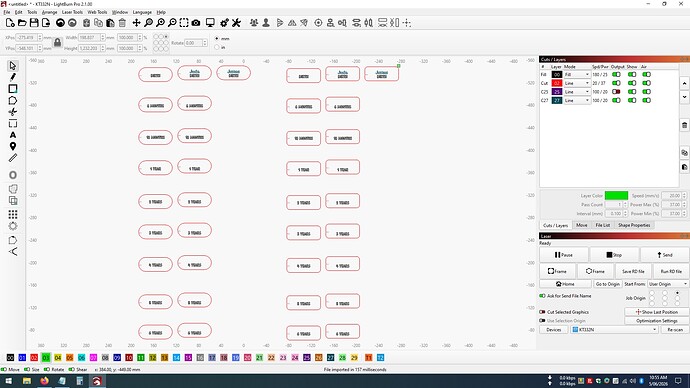
Task: Toggle the Move lock in the status bar
Action: (4, 370)
